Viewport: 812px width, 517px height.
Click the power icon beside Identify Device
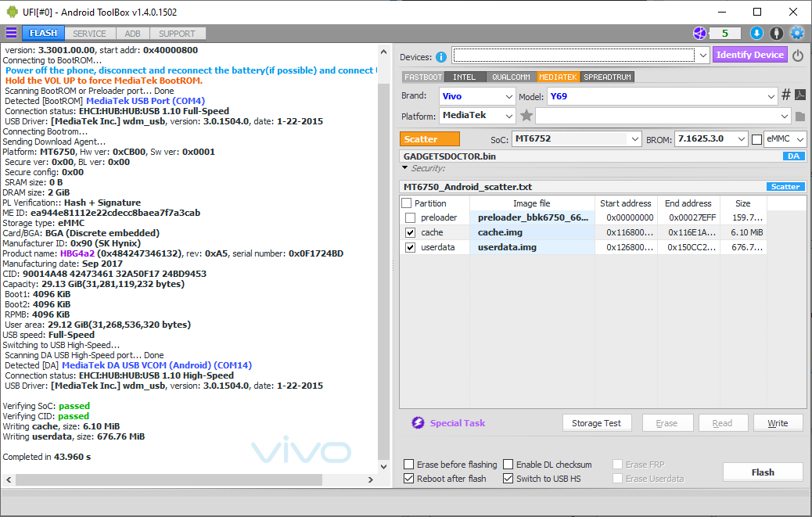(x=798, y=56)
